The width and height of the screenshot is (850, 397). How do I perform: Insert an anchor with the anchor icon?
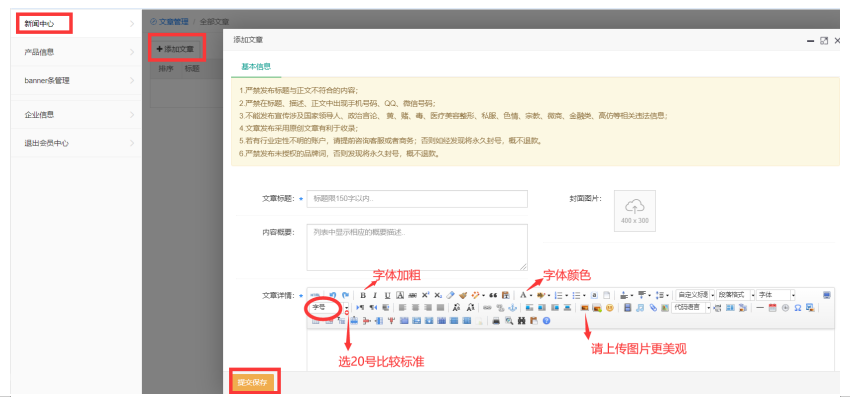512,308
